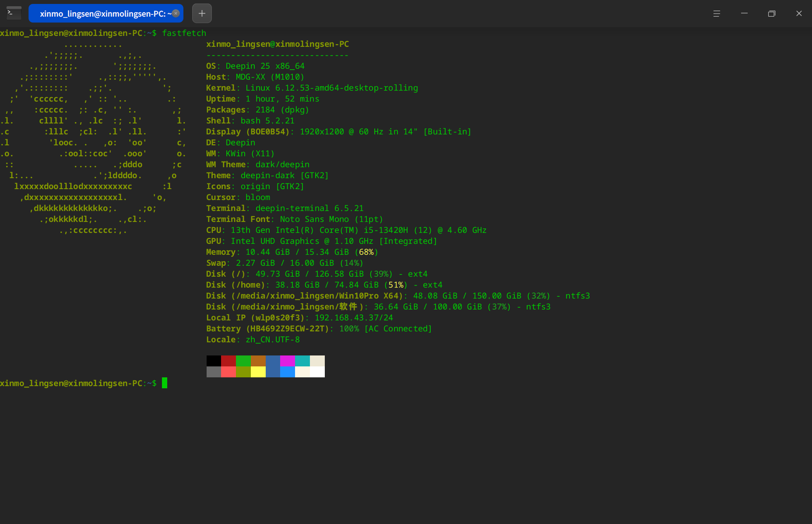Click the cyan color block

click(x=302, y=361)
